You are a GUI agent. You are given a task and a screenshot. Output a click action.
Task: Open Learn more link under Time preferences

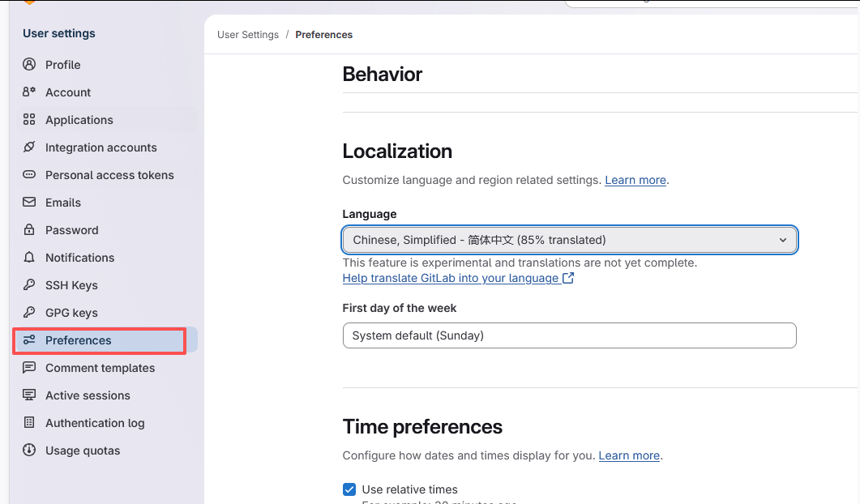click(x=629, y=455)
